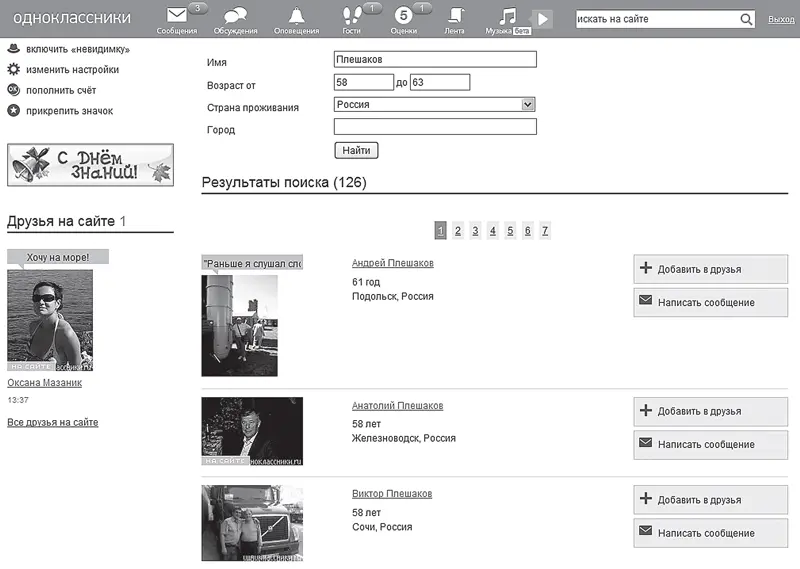Viewport: 800px width, 569px height.
Task: Open Оксана Мазаник's profile photo
Action: pos(50,319)
